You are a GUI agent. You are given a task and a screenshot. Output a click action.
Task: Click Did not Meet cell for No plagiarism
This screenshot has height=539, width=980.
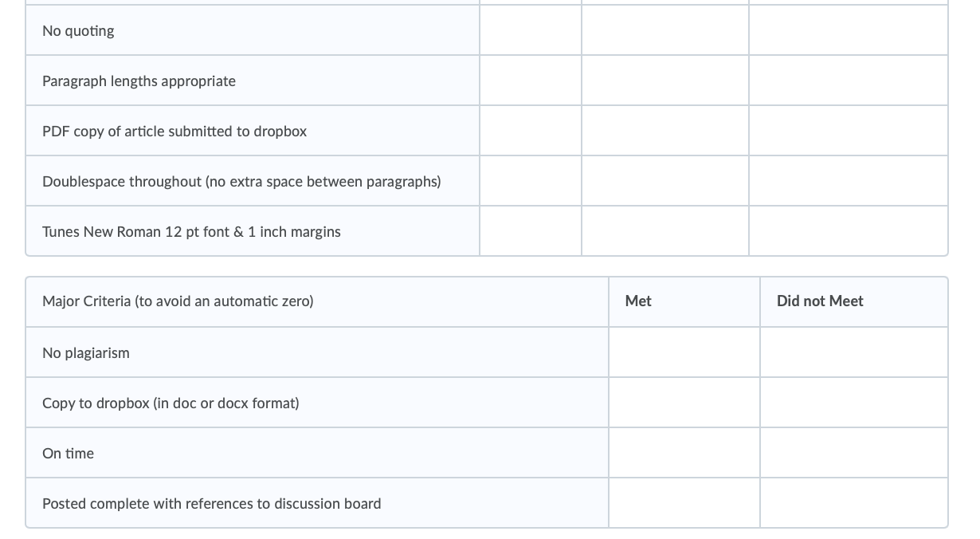[853, 352]
